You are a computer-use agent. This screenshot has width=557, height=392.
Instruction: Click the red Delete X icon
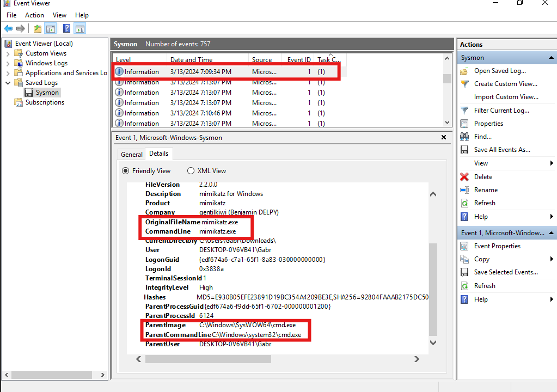[x=464, y=177]
